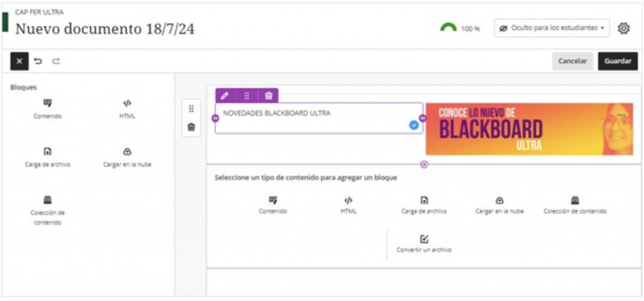
Task: Select Colección de contenido in Bloques panel
Action: [48, 211]
